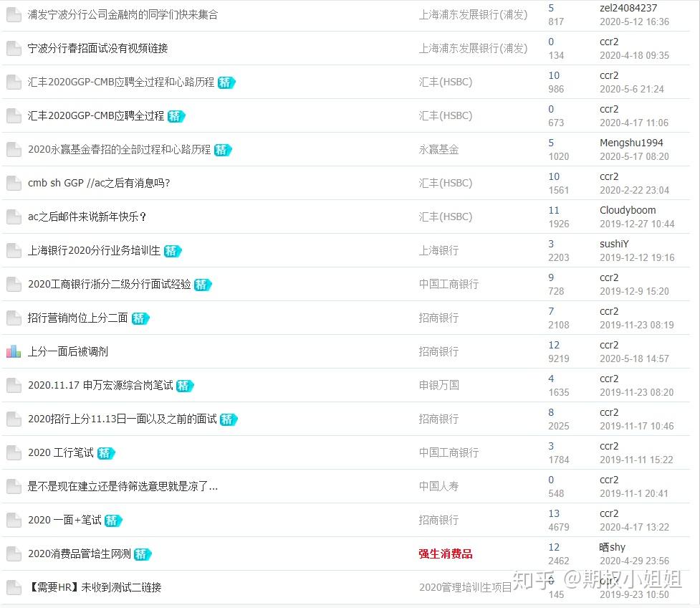
Task: Open thread cmb sh GGP //ac之后有消息吗?
Action: [99, 183]
